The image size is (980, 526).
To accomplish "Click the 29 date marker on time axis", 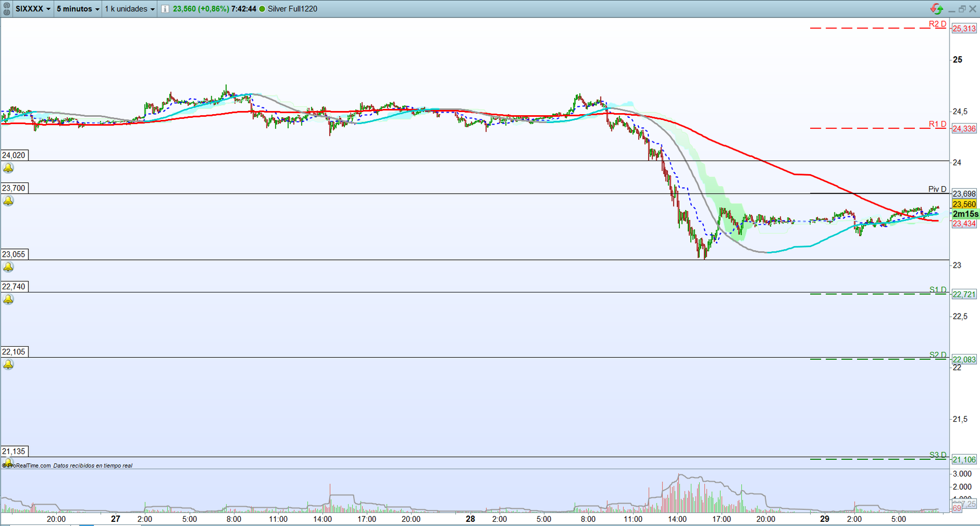I will click(x=825, y=519).
